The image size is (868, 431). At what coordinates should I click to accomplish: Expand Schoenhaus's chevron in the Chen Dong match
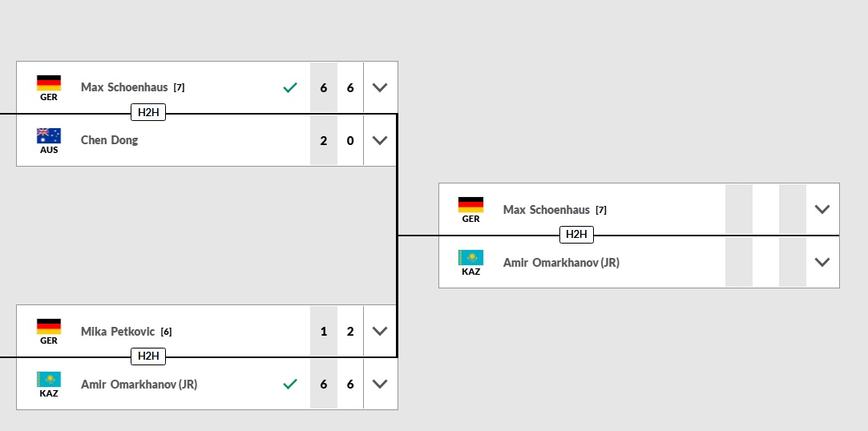(380, 87)
